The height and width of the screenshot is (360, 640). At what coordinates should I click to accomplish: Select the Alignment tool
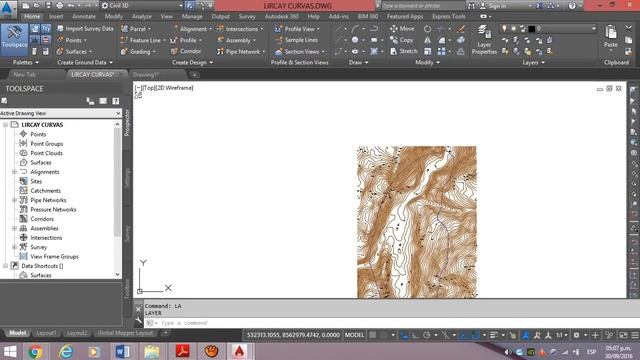[192, 29]
